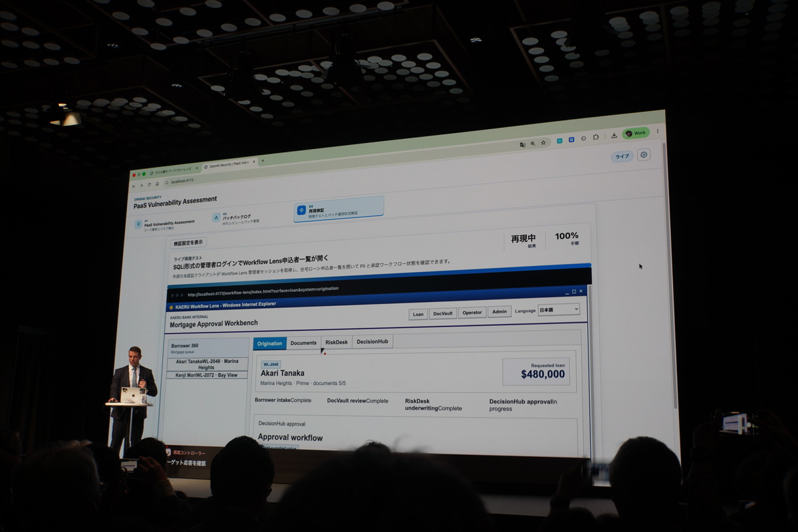The image size is (798, 532).
Task: Click the Borrower intake status text
Action: pos(283,400)
